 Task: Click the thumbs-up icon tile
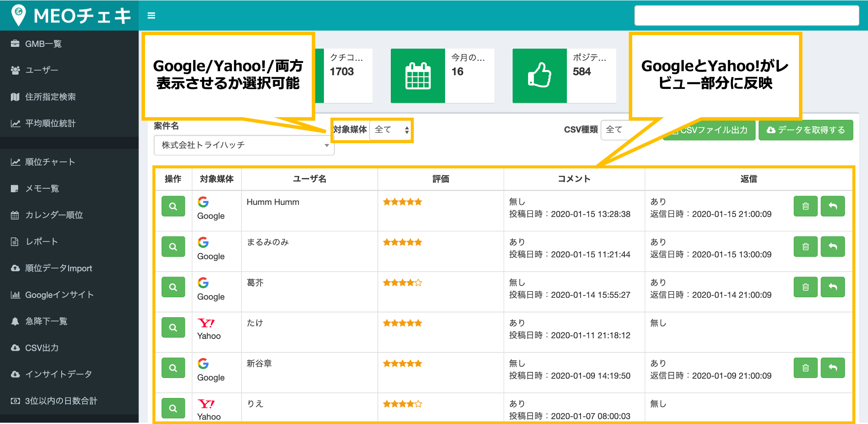(x=539, y=76)
